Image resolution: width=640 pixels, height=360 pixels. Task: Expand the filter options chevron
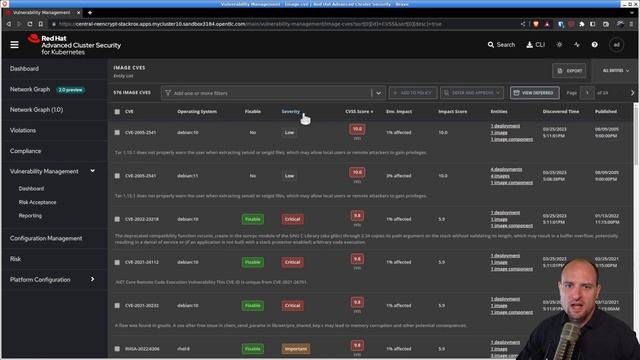(x=378, y=93)
